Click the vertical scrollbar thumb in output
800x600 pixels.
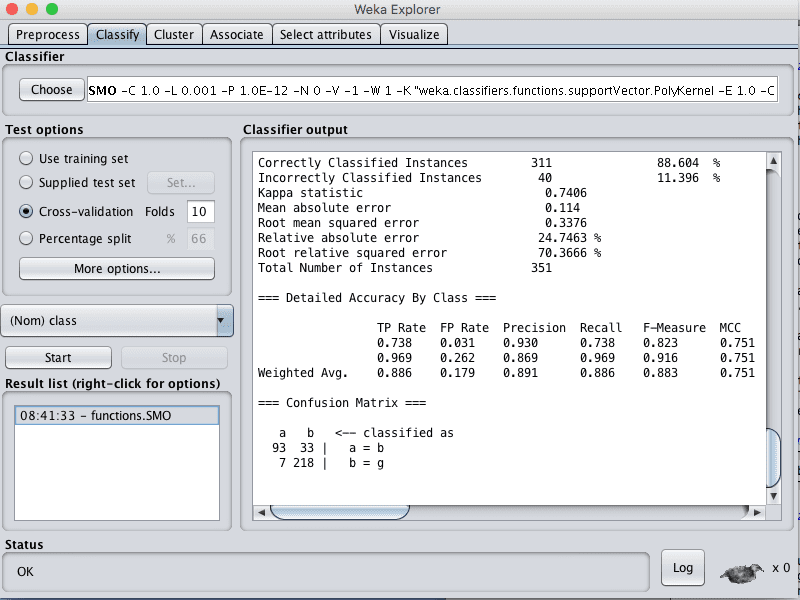773,458
